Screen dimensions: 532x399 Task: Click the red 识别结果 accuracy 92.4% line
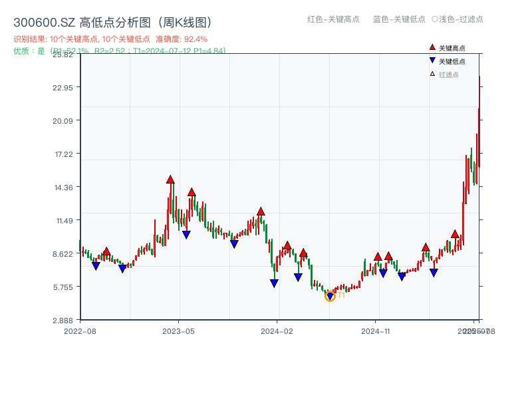[110, 39]
